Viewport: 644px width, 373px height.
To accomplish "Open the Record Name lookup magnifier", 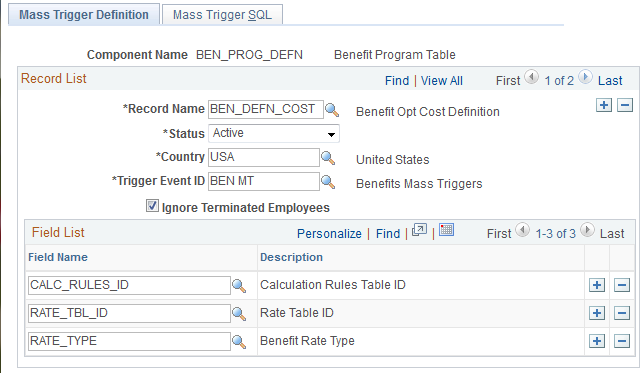I will 332,110.
